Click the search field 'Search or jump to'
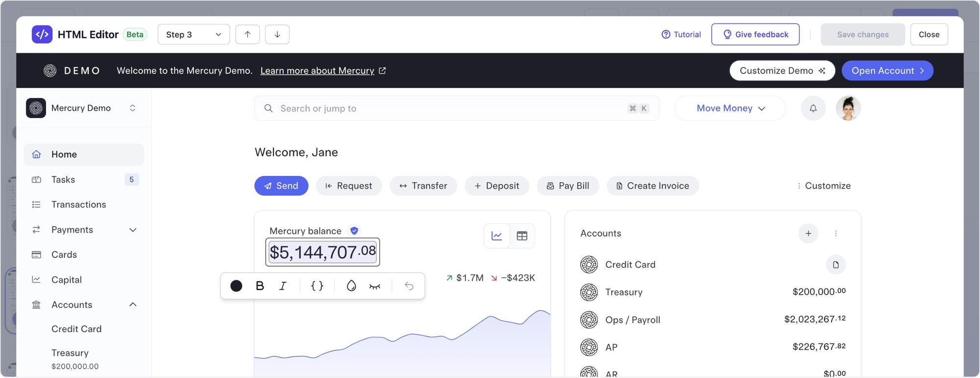 click(457, 108)
